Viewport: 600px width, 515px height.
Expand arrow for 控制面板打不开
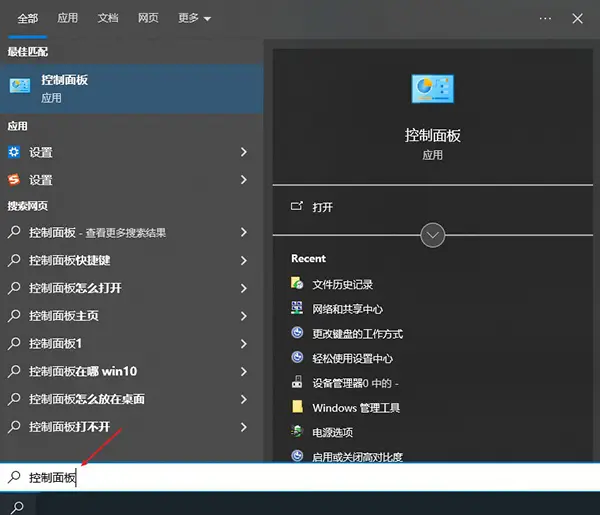(244, 427)
